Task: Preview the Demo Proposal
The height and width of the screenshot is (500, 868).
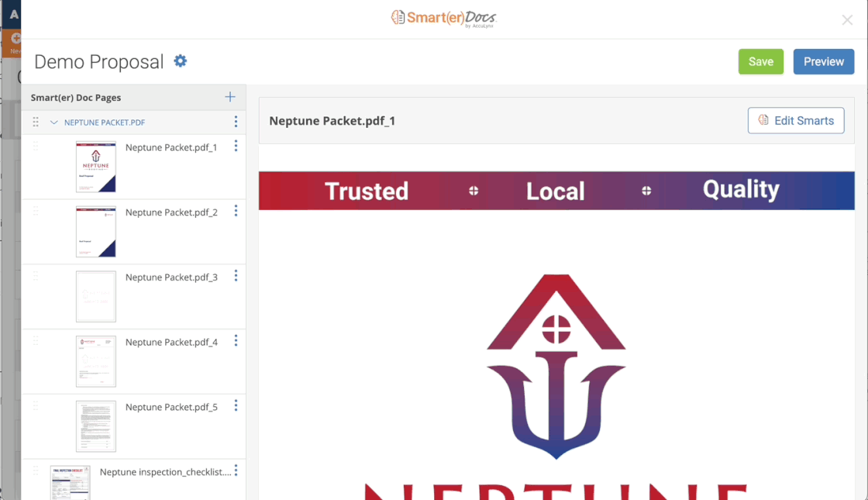Action: 824,61
